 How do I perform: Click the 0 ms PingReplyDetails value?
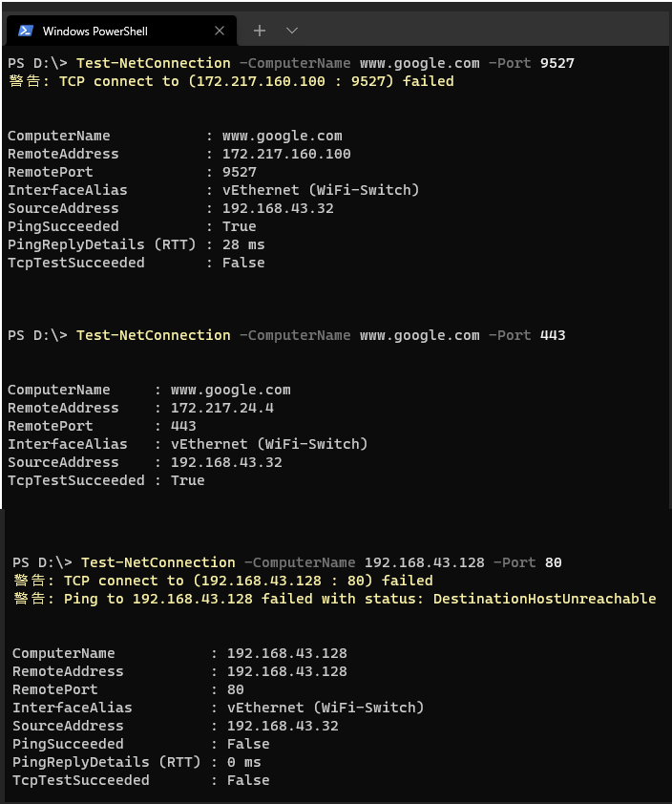tap(244, 763)
